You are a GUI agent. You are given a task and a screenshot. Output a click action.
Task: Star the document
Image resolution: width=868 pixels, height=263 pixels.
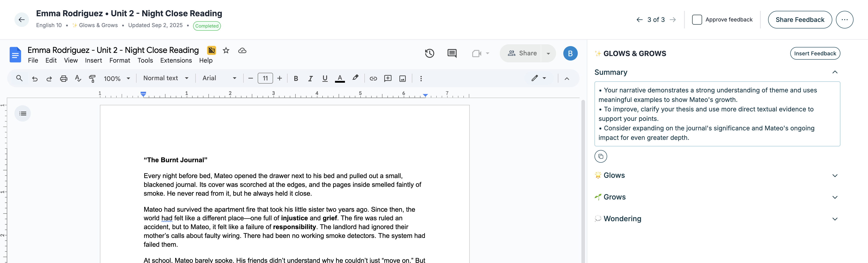(226, 51)
